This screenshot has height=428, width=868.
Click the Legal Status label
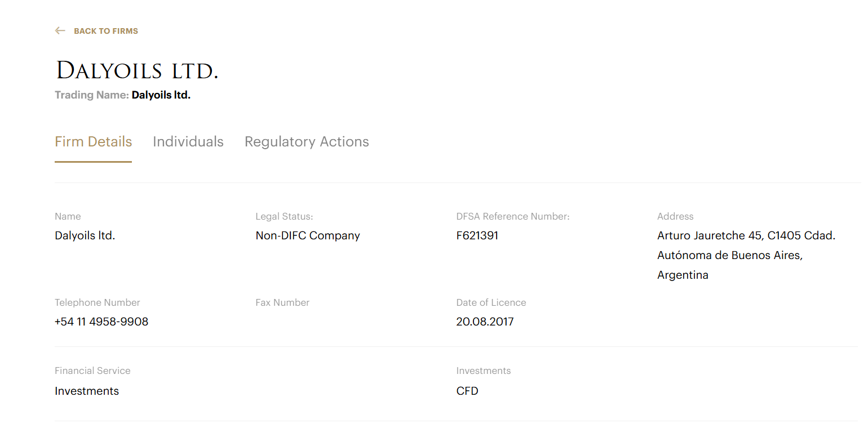coord(284,216)
